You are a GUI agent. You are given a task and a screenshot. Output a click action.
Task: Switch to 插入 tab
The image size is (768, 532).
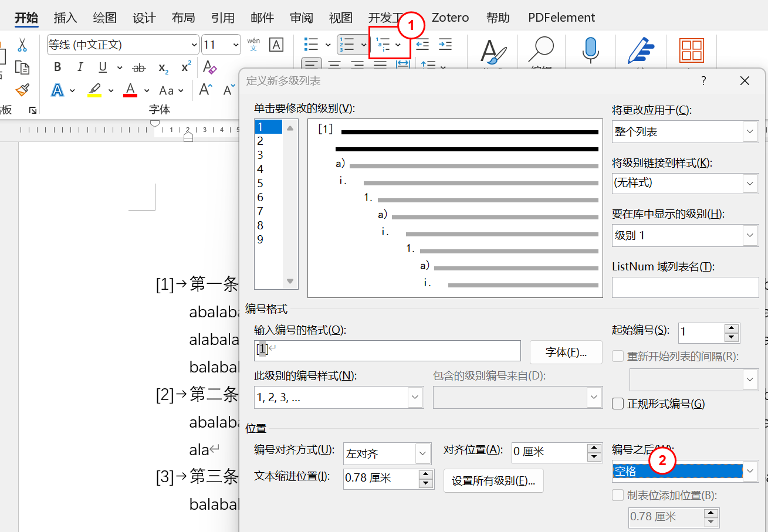[65, 18]
